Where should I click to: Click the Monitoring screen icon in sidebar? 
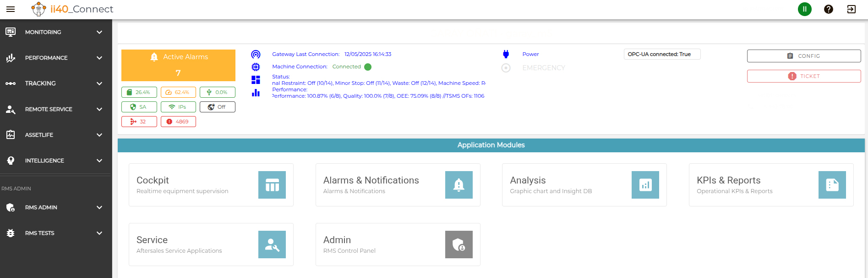click(11, 32)
